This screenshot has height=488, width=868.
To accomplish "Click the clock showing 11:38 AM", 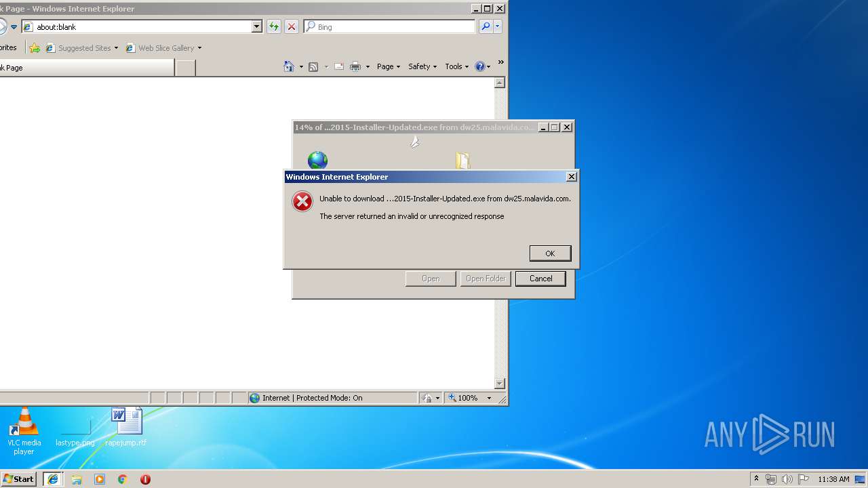I will pos(833,479).
